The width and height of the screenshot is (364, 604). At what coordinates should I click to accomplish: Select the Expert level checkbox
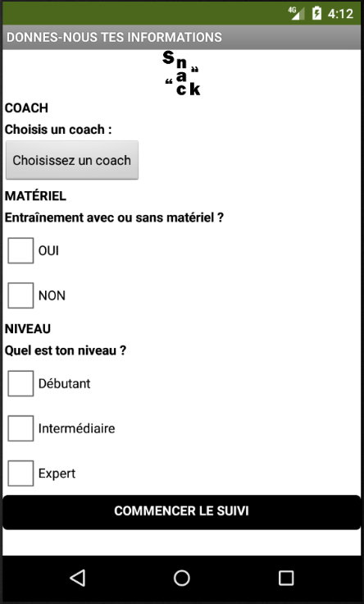20,473
